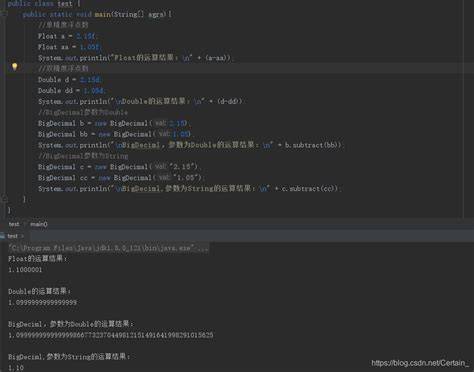Click the final console result 1.10
Screen dimensions: 474x372
(x=16, y=368)
